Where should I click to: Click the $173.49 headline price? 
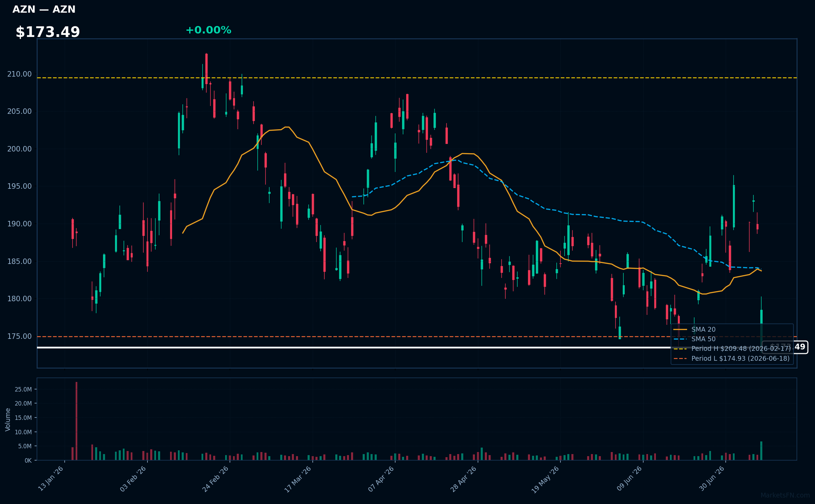[x=48, y=32]
